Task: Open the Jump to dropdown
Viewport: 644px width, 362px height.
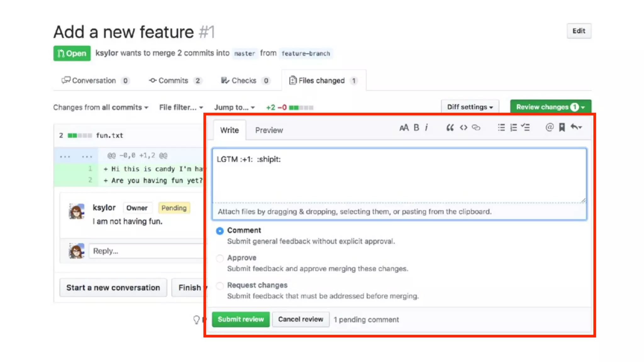Action: tap(234, 107)
